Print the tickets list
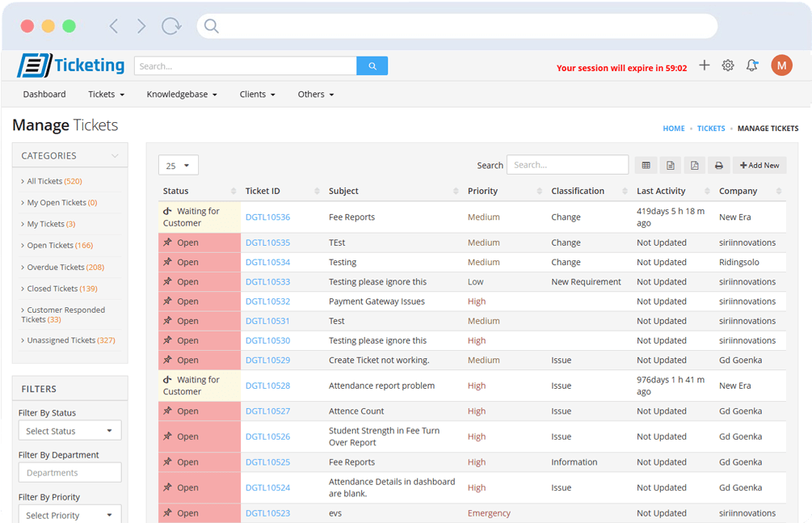The height and width of the screenshot is (523, 812). point(718,165)
